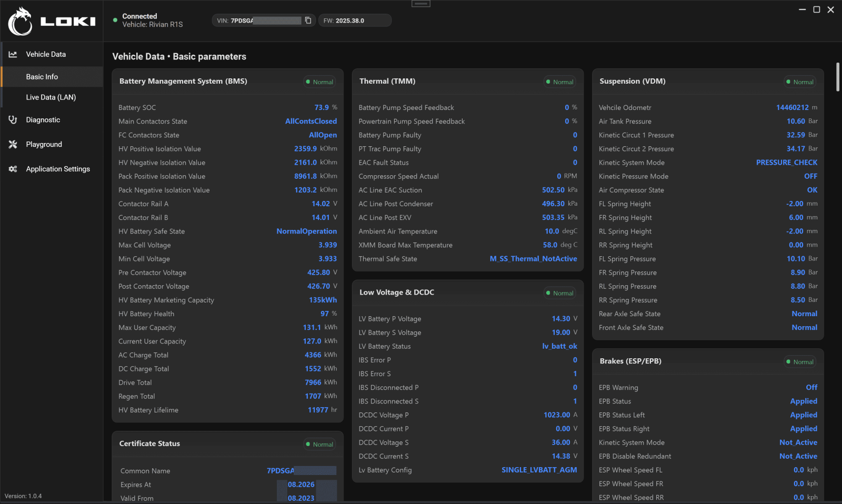Click the top-center drag handle bar
This screenshot has height=504, width=842.
click(x=420, y=4)
